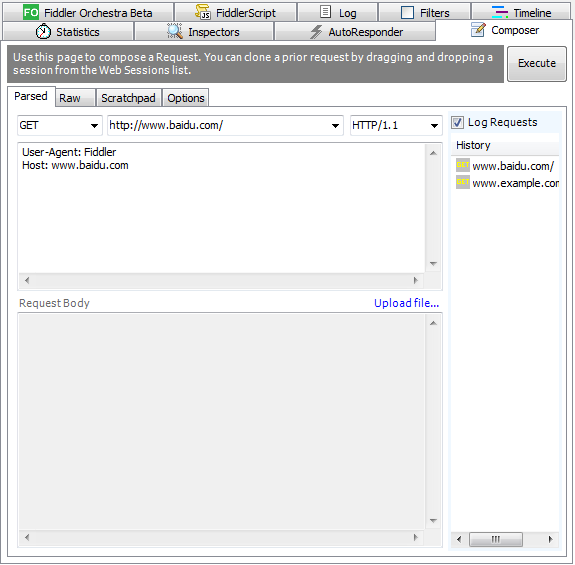The image size is (575, 565).
Task: Click the FiddlerScript JS scroll icon
Action: pyautogui.click(x=203, y=12)
